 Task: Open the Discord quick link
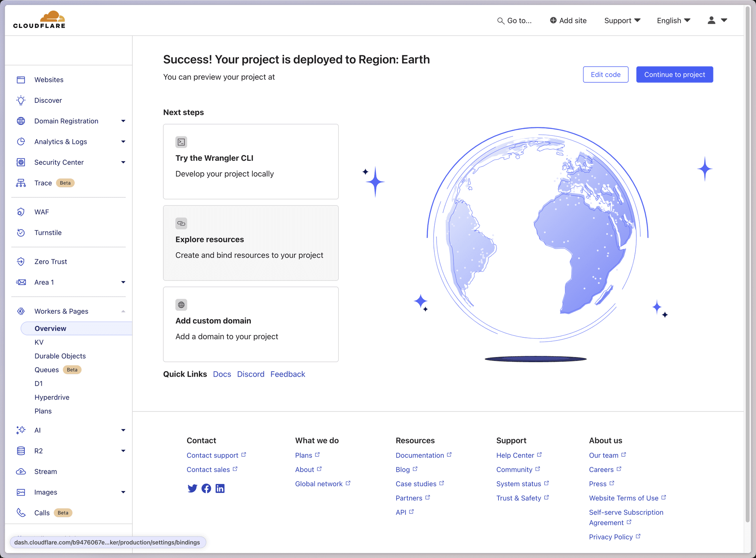250,374
